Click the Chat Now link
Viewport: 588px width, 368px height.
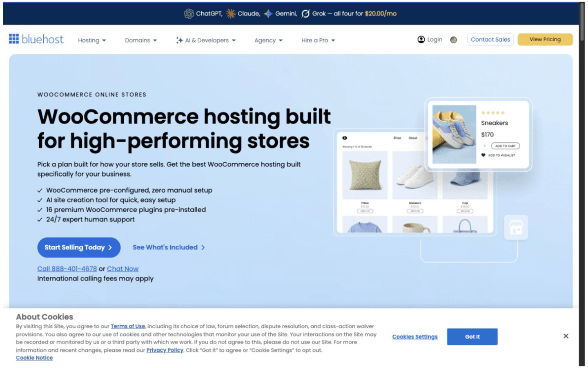point(122,269)
